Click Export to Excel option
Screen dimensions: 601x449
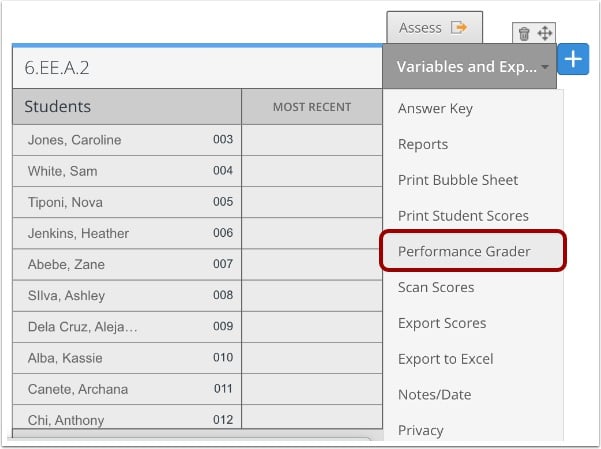tap(445, 359)
